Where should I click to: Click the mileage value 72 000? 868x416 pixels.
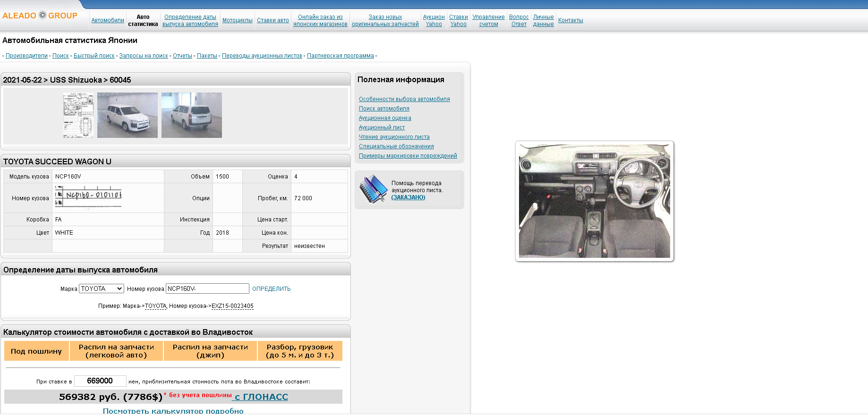tap(303, 198)
